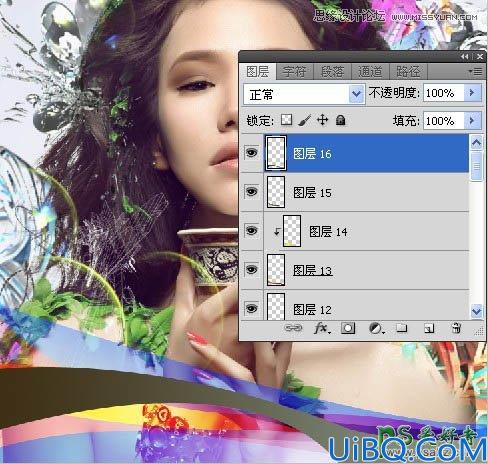Select the 图层 14 thumbnail
The image size is (488, 464).
tap(292, 231)
